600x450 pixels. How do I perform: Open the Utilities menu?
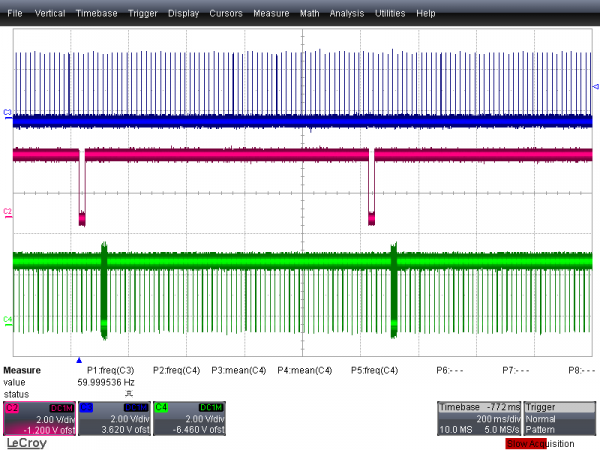tap(390, 14)
